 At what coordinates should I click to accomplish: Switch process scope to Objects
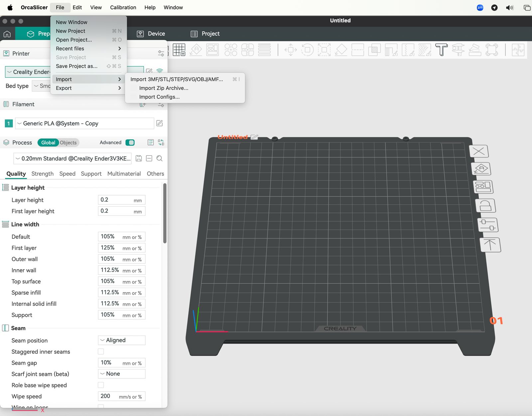point(68,143)
